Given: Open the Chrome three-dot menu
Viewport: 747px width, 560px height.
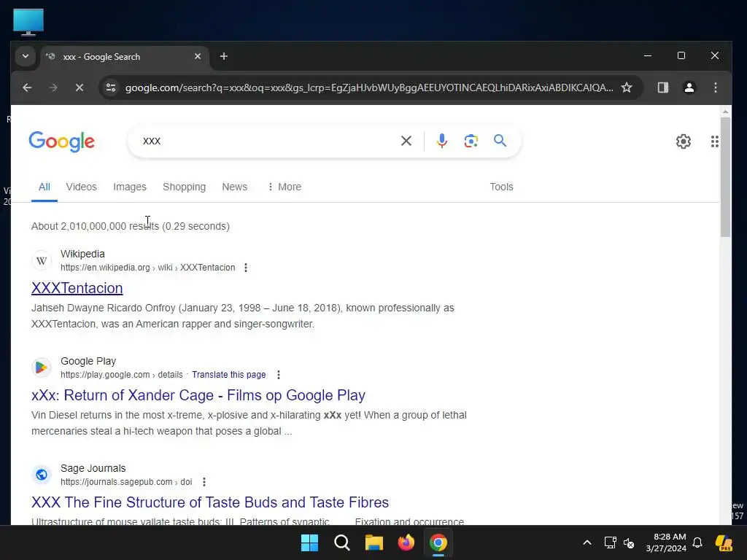Looking at the screenshot, I should [715, 87].
